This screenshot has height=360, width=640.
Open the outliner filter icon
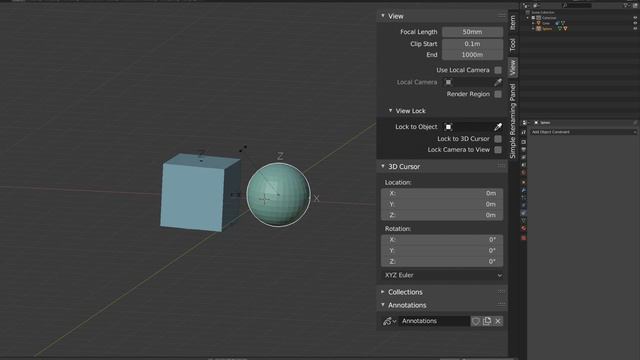point(627,5)
